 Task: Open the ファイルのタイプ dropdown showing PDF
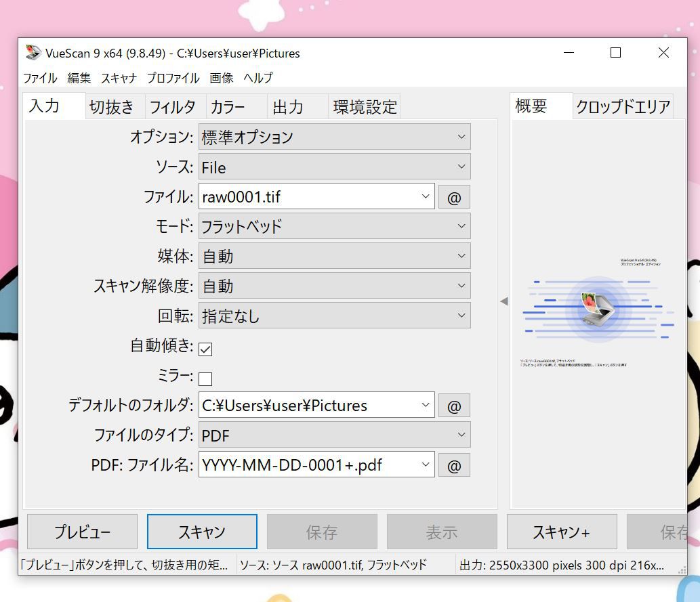tap(334, 435)
